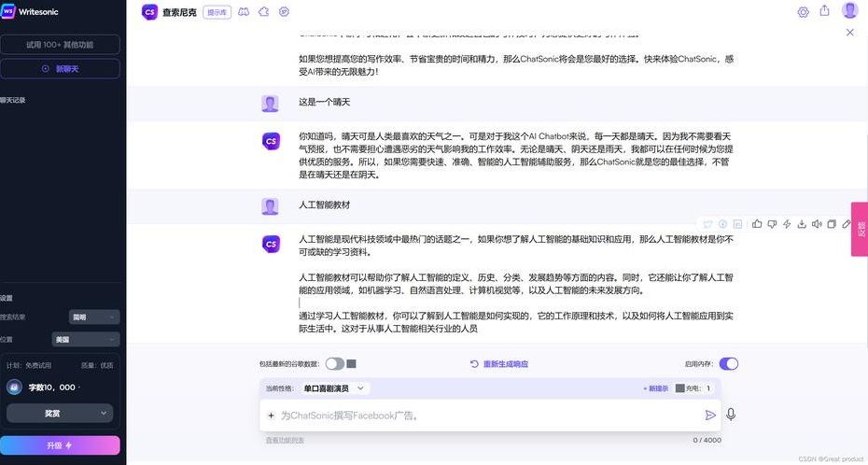
Task: Click the 字数10,000 text
Action: click(52, 387)
